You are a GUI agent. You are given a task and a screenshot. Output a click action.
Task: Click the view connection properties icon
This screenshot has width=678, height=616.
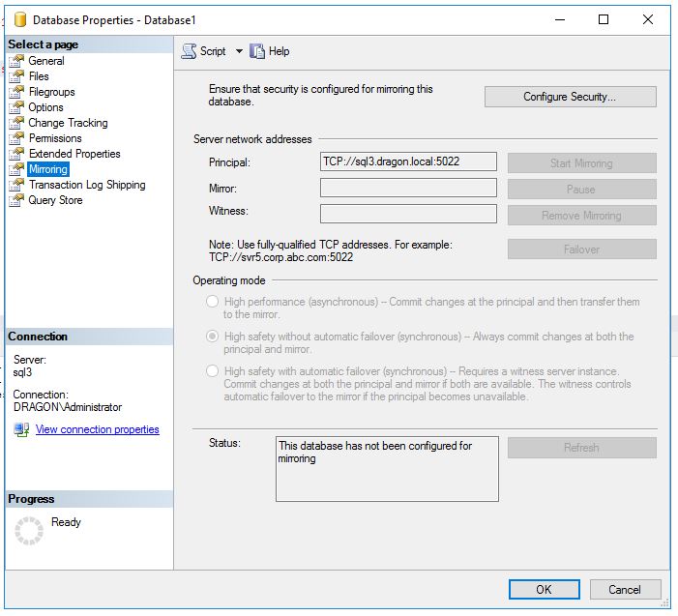click(21, 429)
